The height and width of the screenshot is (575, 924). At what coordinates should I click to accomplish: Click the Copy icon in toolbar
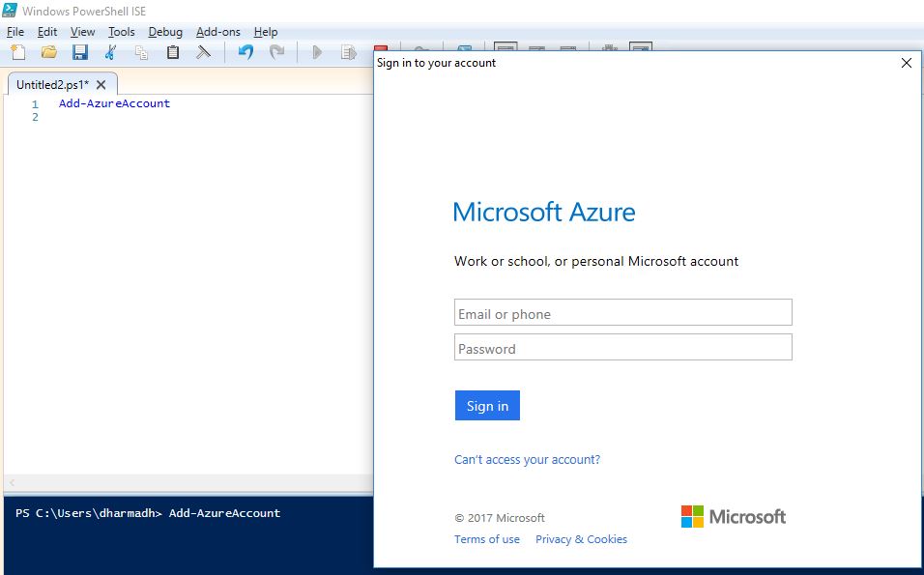point(141,52)
